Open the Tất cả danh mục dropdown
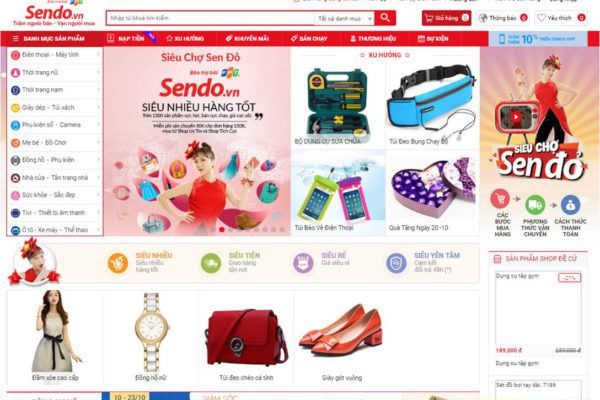 pyautogui.click(x=344, y=18)
